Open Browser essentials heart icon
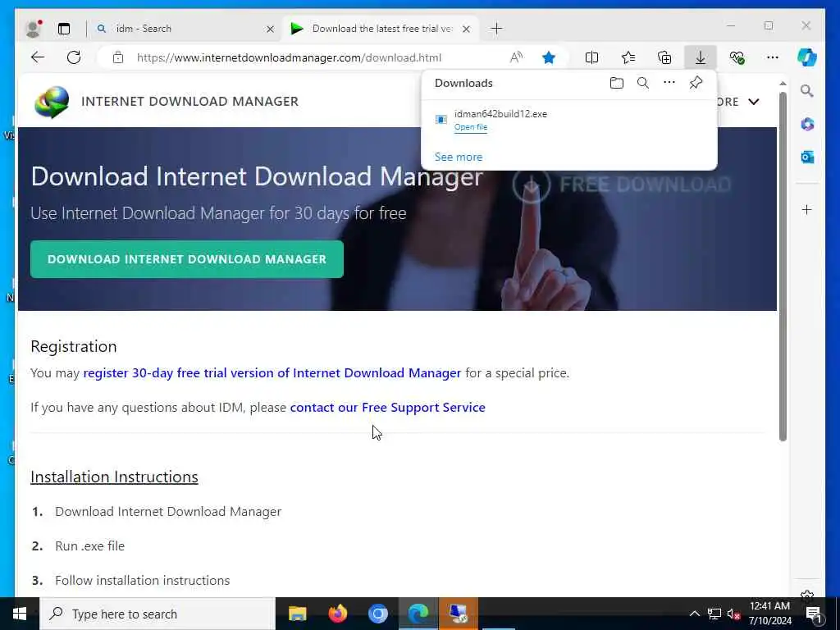 [737, 57]
